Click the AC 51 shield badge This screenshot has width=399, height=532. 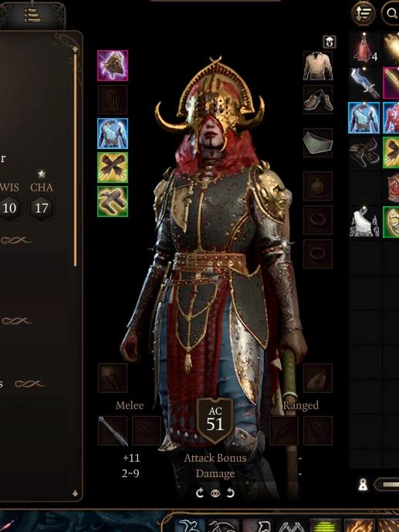pos(215,421)
